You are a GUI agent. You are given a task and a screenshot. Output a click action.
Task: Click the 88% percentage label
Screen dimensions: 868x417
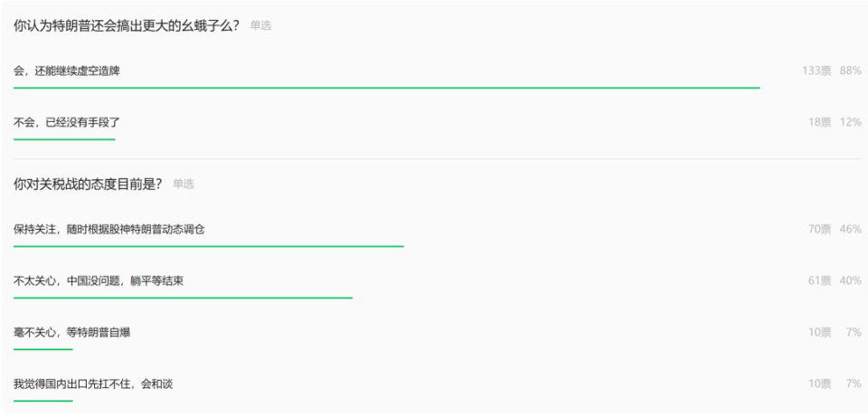coord(850,71)
